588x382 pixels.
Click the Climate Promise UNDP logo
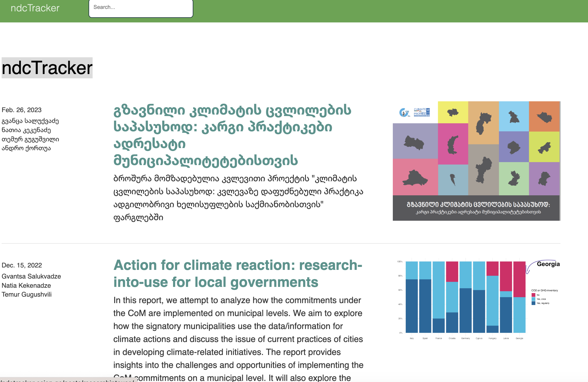click(421, 112)
